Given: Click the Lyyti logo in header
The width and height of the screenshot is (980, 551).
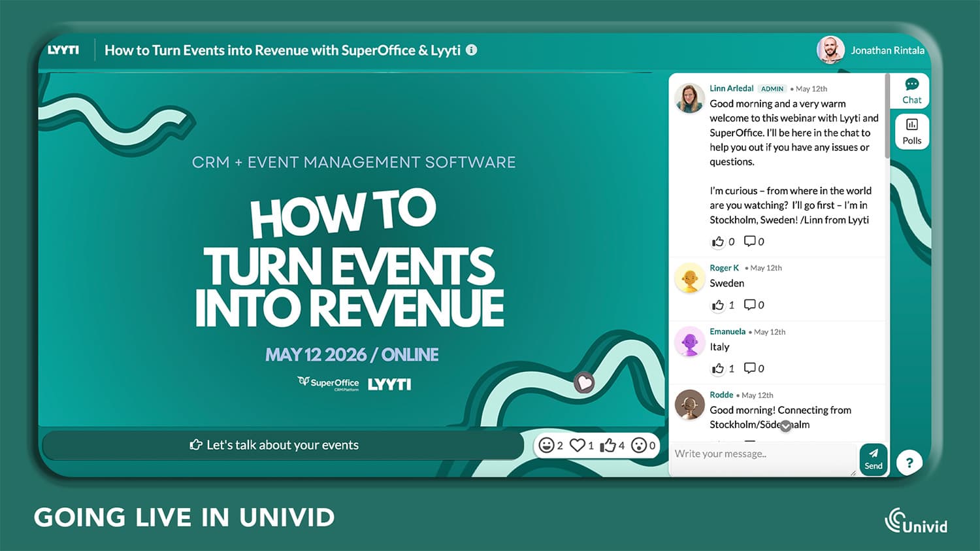Looking at the screenshot, I should pos(63,50).
